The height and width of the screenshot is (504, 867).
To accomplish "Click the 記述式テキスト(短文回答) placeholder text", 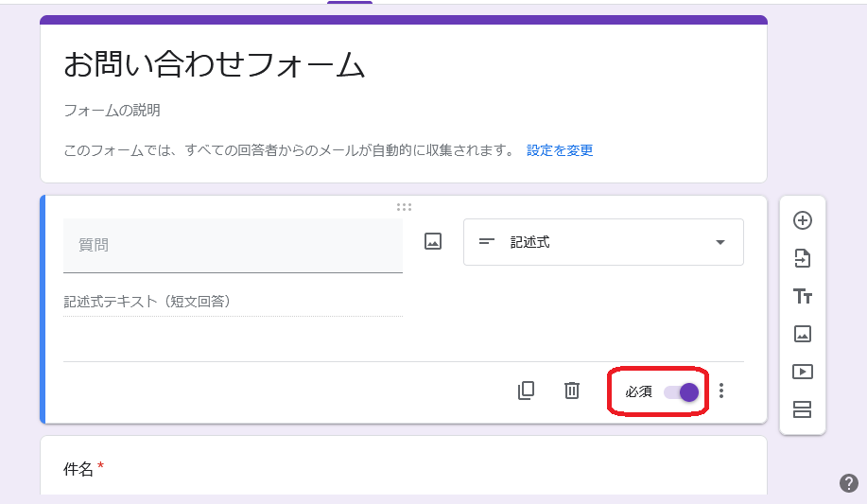I will tap(147, 302).
